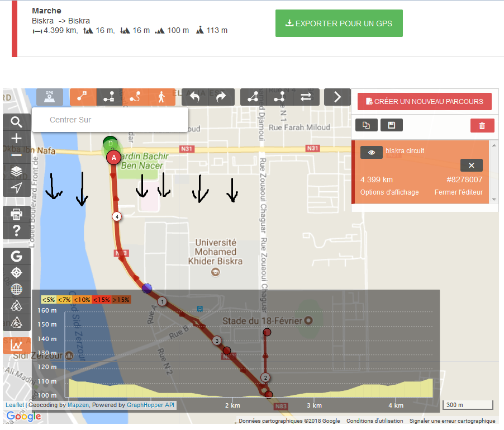Image resolution: width=504 pixels, height=430 pixels.
Task: Click the Université Mohamed Khider Biskra place icon
Action: tap(215, 272)
